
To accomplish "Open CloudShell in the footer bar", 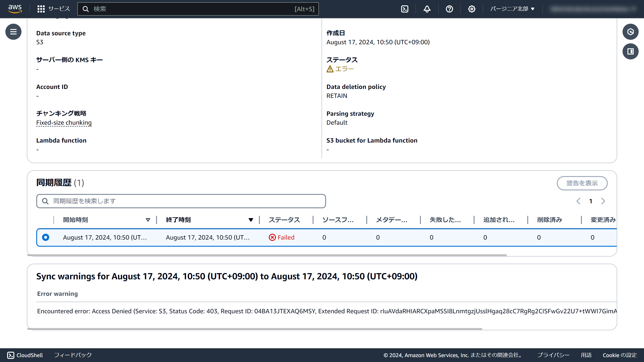I will [25, 355].
